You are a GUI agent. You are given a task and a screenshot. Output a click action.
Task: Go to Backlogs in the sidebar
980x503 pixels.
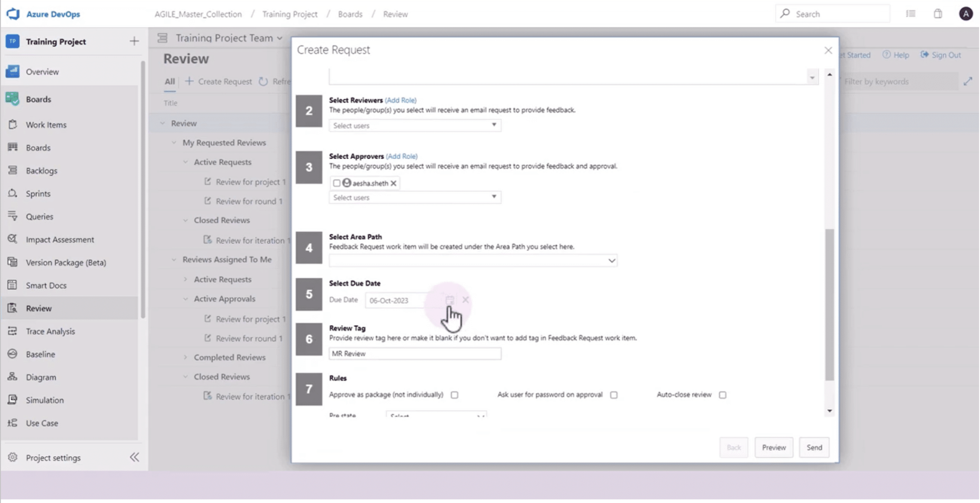point(41,170)
